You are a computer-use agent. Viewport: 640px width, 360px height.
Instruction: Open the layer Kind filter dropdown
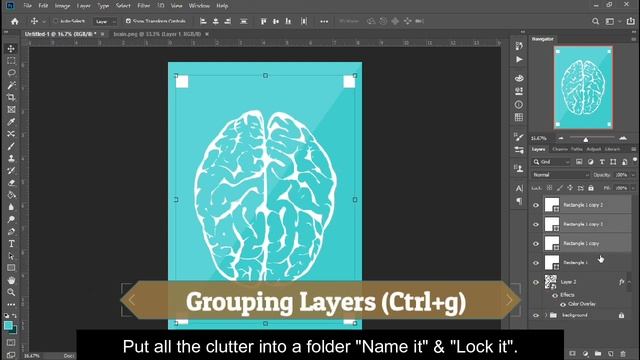coord(551,162)
